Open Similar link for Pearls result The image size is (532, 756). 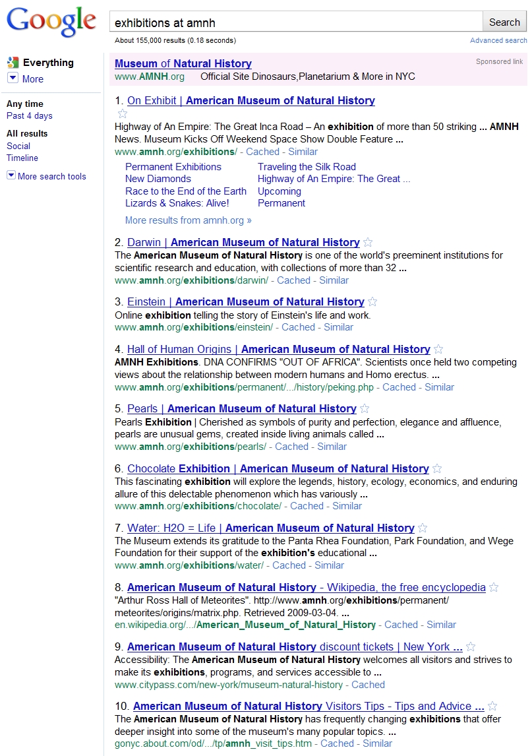pos(332,447)
